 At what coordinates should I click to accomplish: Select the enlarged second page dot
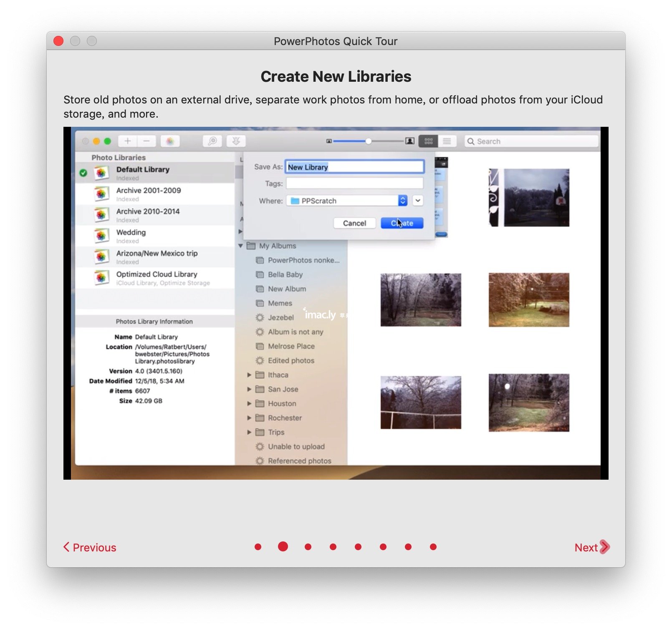click(x=283, y=546)
